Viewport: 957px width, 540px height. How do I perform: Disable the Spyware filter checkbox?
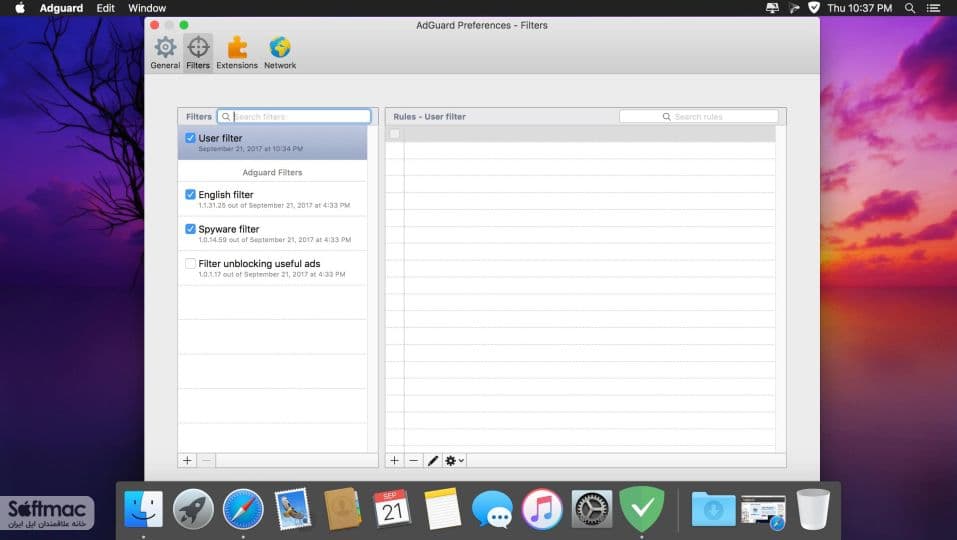coord(190,229)
